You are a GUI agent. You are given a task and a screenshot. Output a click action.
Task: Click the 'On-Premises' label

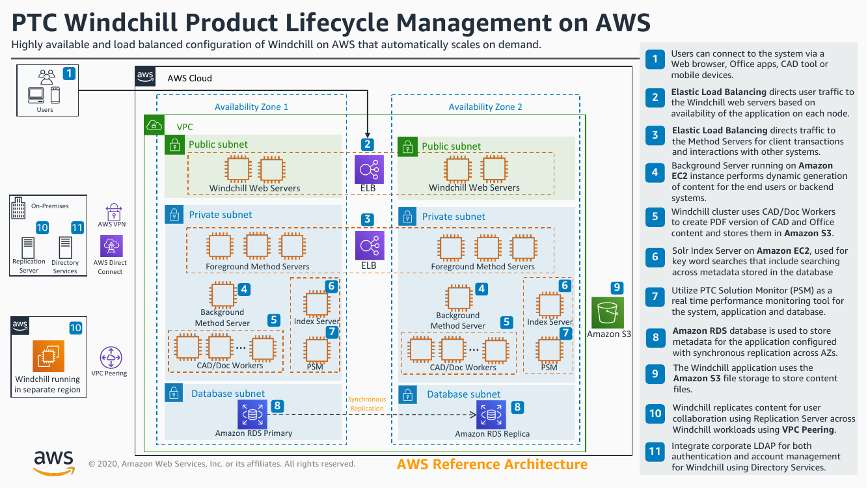pos(50,206)
